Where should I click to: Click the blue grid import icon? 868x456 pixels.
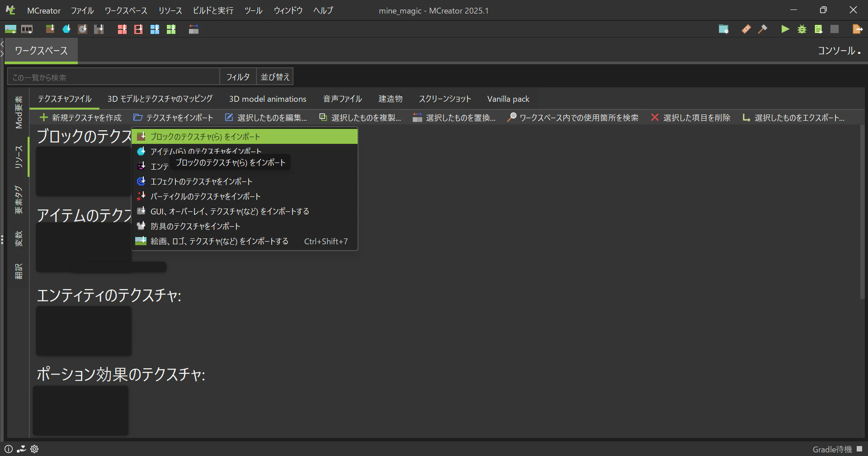[155, 29]
